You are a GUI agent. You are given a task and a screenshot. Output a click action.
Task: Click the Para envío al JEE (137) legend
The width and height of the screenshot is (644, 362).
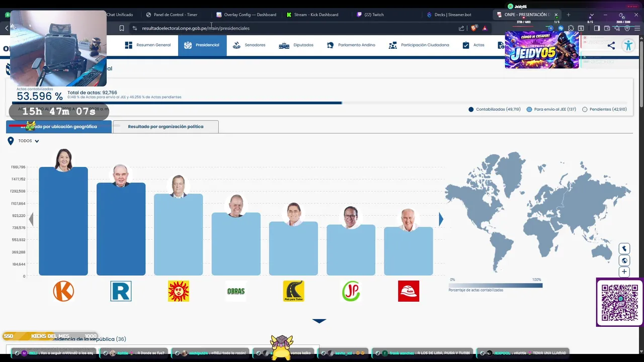click(x=551, y=109)
